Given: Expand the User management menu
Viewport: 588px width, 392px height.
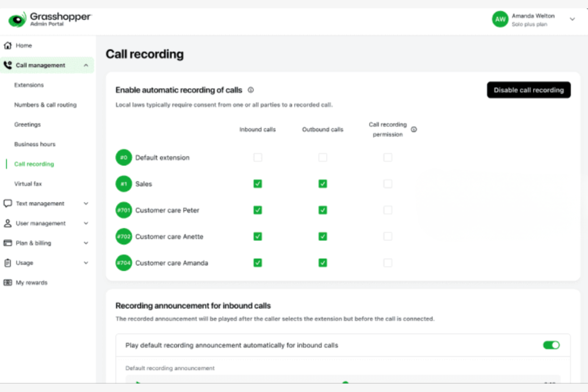Looking at the screenshot, I should (86, 223).
